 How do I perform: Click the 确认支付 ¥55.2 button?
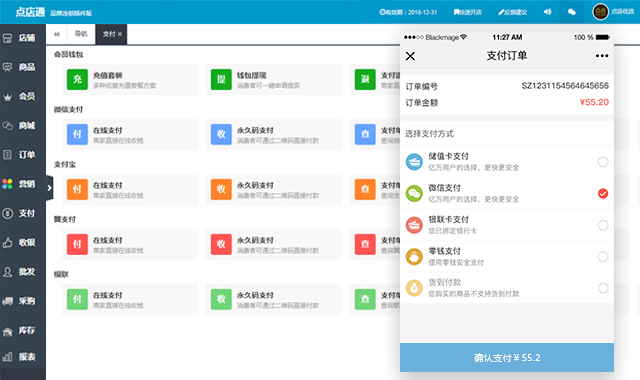507,358
